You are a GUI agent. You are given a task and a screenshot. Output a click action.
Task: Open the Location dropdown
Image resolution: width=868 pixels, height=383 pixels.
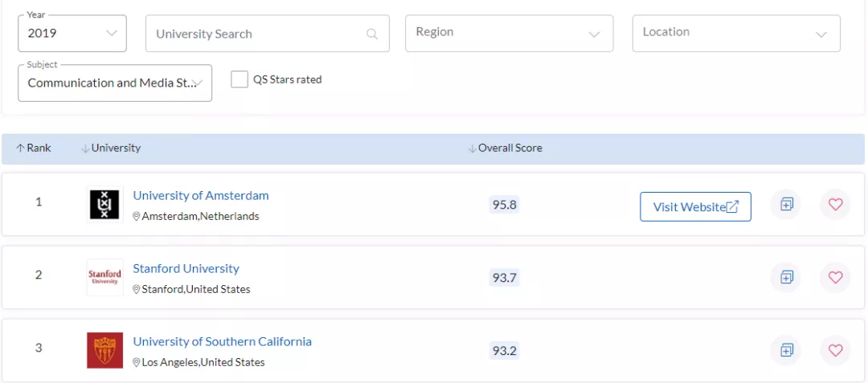pyautogui.click(x=736, y=33)
